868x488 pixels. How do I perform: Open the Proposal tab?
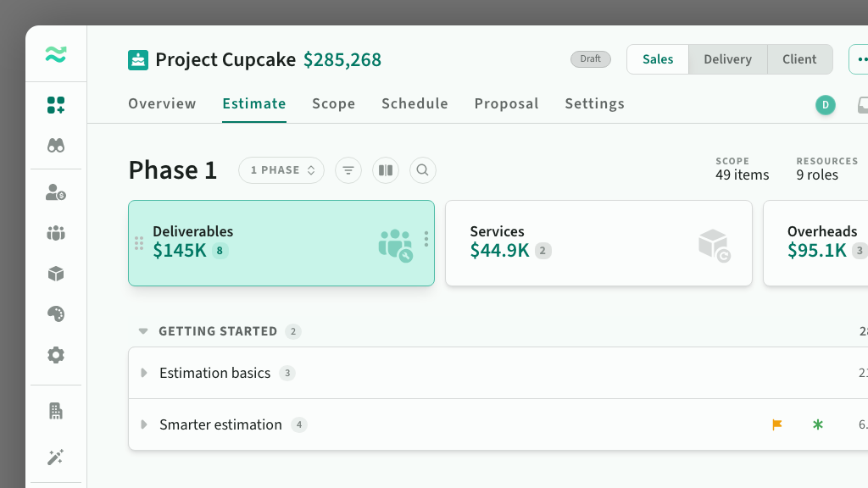[x=507, y=103]
